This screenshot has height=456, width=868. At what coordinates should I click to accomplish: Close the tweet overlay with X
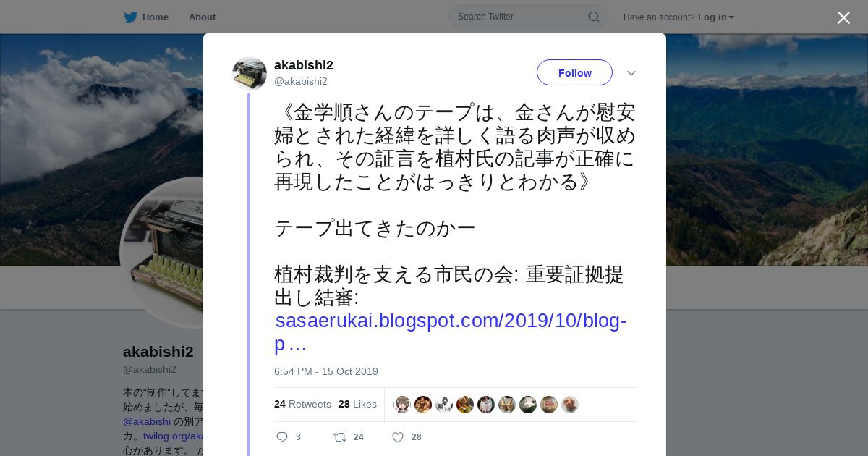pyautogui.click(x=843, y=17)
